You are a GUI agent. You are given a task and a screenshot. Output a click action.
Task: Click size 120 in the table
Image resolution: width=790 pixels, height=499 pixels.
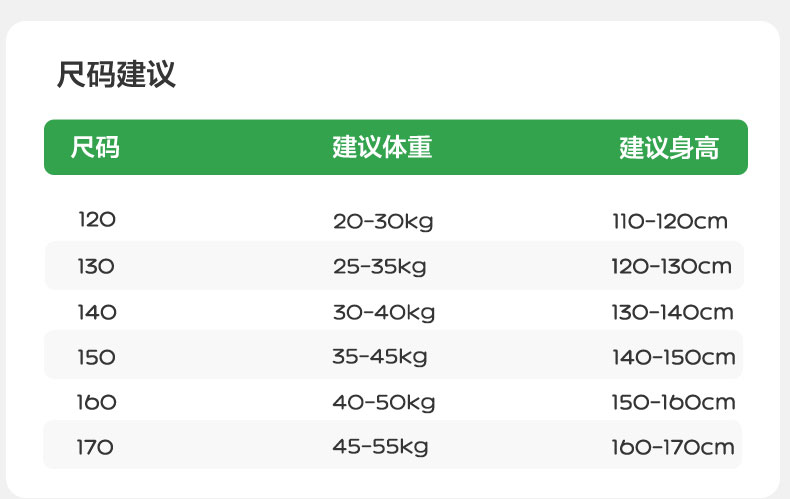(x=97, y=221)
